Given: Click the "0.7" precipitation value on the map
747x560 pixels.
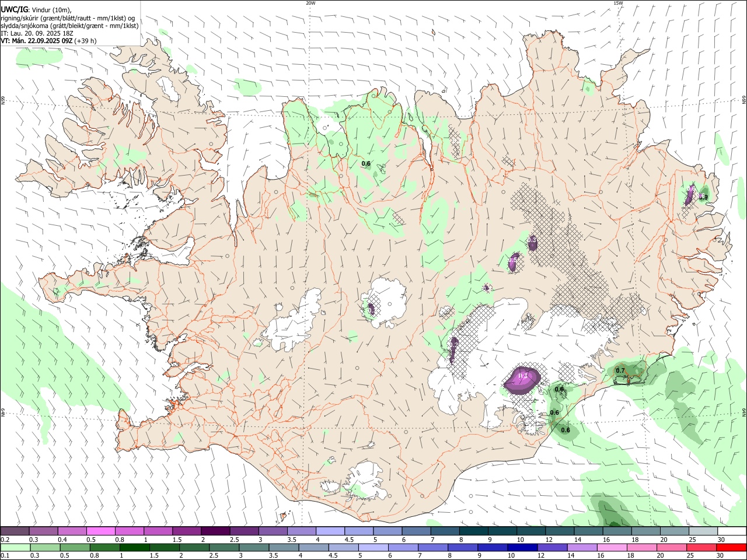Looking at the screenshot, I should pos(620,370).
